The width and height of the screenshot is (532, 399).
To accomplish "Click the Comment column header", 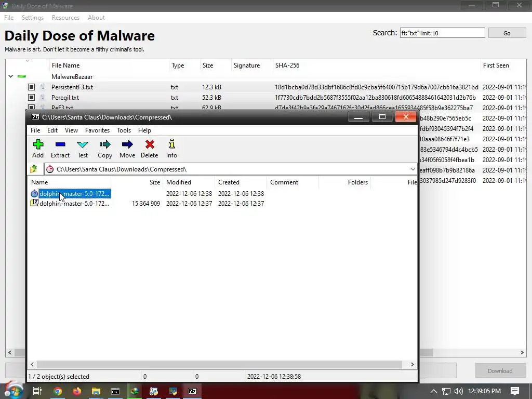I will (293, 182).
